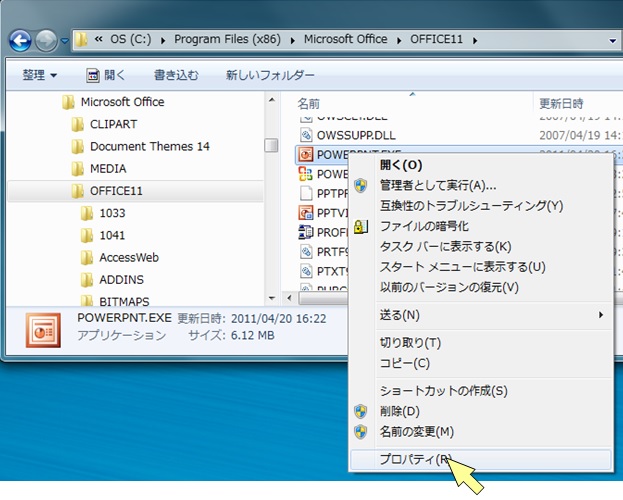This screenshot has width=623, height=500.
Task: Choose 削除(D) from context menu
Action: coord(482,411)
